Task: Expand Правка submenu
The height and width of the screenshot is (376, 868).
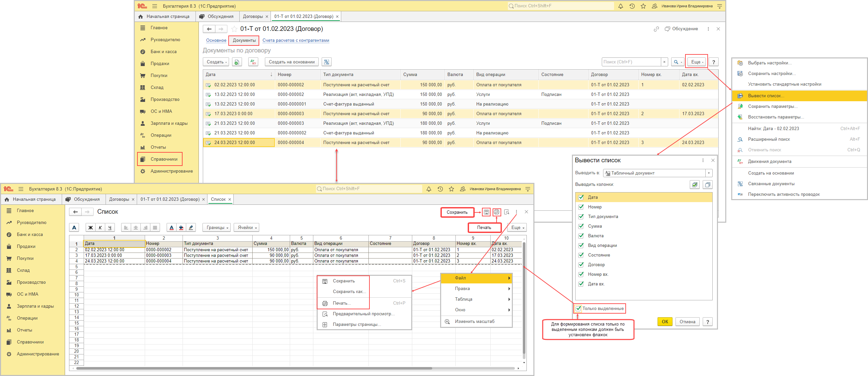Action: coord(476,289)
